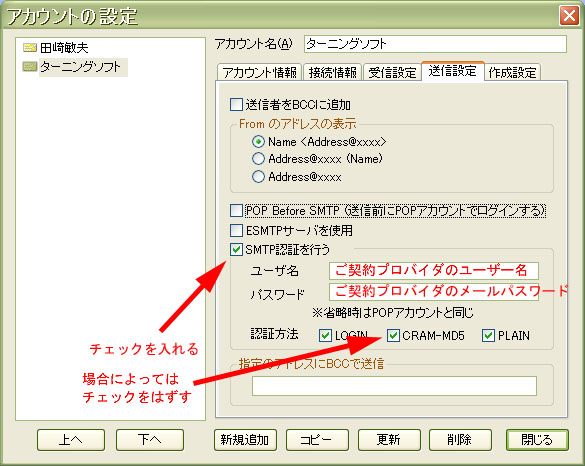Screen dimensions: 585x466
Task: Go to the 受信設定 tab
Action: click(x=392, y=72)
